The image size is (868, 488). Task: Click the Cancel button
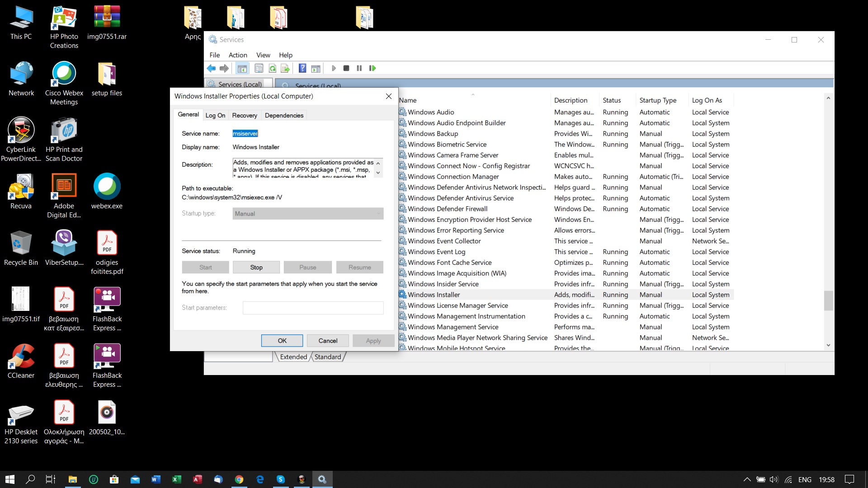click(328, 341)
